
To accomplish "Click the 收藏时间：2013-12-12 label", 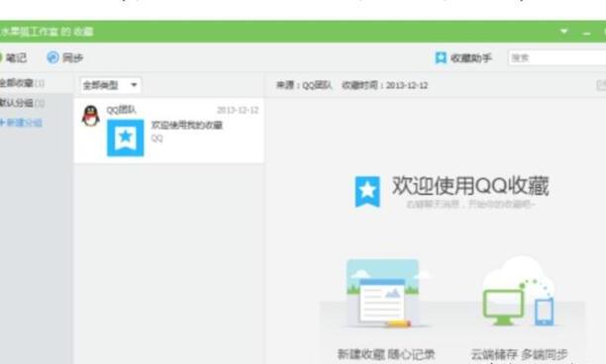I will coord(384,85).
